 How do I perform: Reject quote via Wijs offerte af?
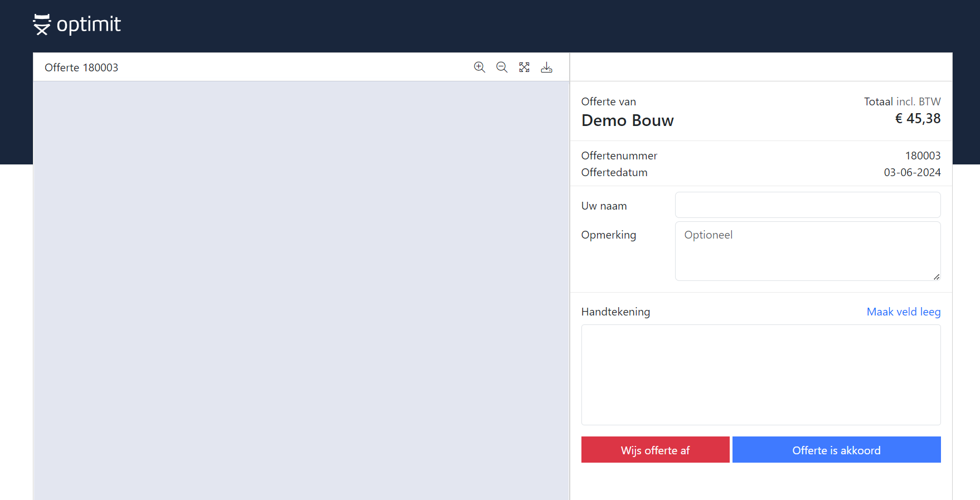(x=656, y=450)
